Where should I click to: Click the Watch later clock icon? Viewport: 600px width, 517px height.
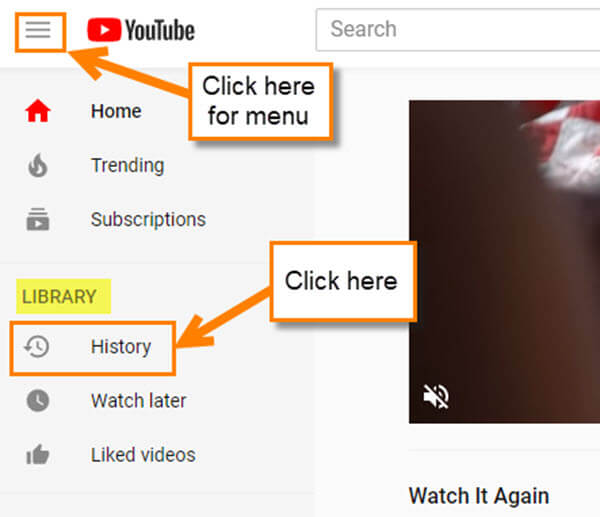38,401
